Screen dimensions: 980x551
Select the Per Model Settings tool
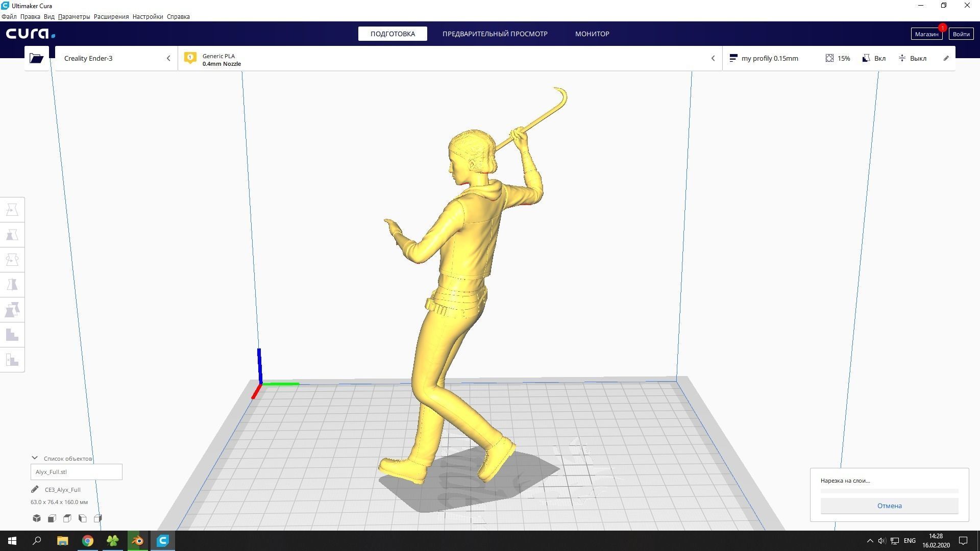click(12, 310)
